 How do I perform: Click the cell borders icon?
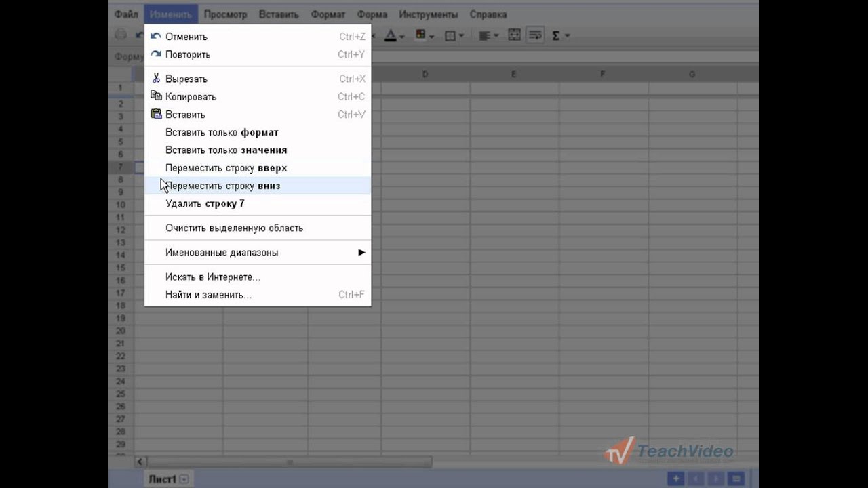[450, 35]
